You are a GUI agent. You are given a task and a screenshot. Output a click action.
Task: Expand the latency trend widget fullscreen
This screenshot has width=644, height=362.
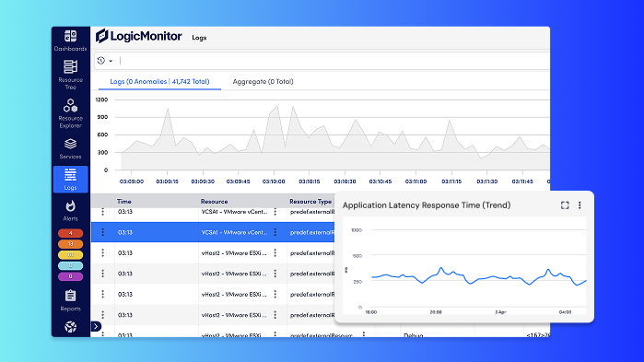tap(565, 205)
